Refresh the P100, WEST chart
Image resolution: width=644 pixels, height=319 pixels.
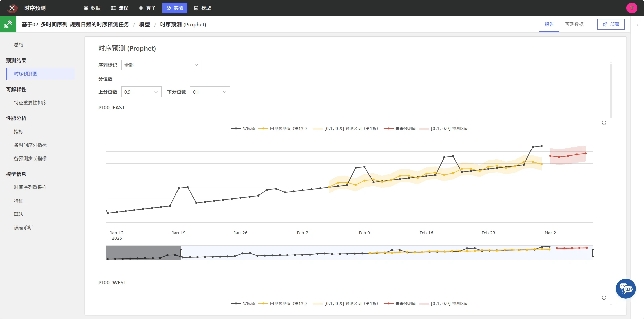pos(604,298)
